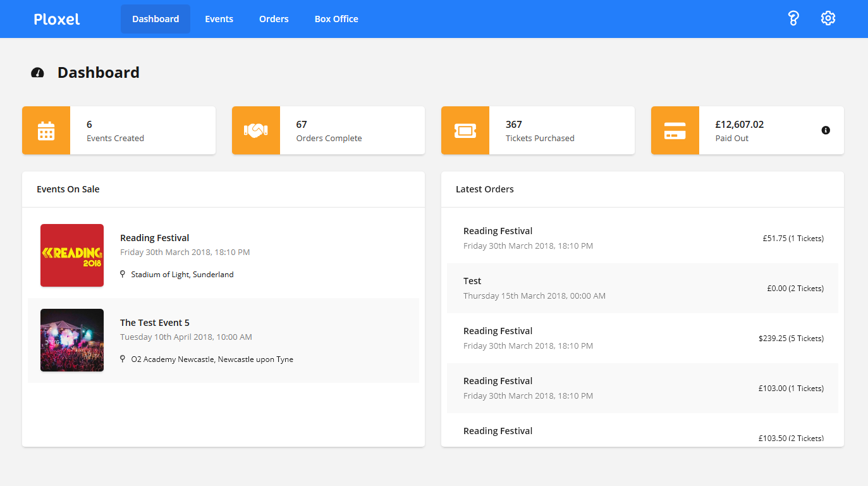The height and width of the screenshot is (486, 868).
Task: Click the handshake icon on Orders Complete card
Action: [x=256, y=130]
